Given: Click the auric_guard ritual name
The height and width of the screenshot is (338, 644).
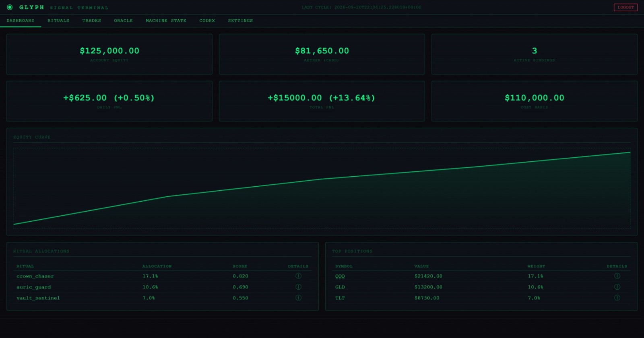Looking at the screenshot, I should pos(34,287).
